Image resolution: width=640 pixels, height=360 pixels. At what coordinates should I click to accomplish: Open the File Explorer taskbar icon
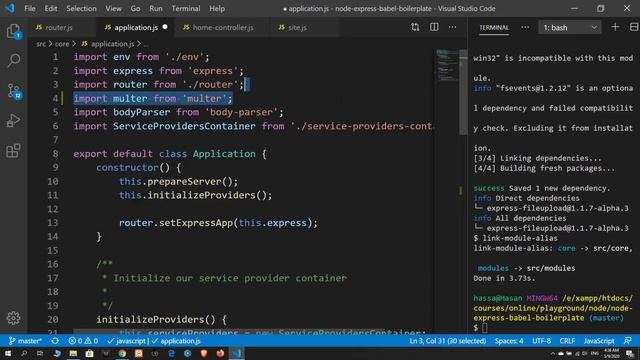[73, 353]
